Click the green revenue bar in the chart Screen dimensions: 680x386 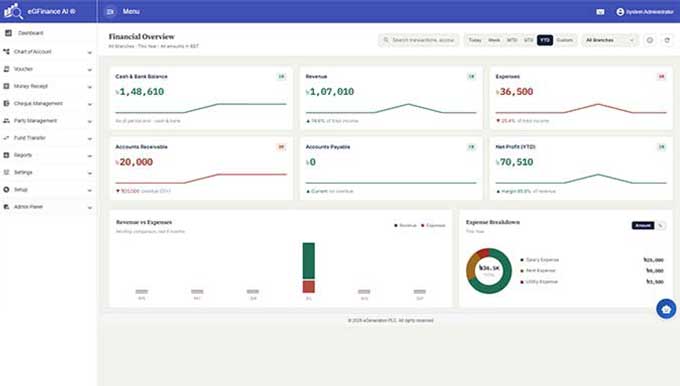[x=309, y=261]
